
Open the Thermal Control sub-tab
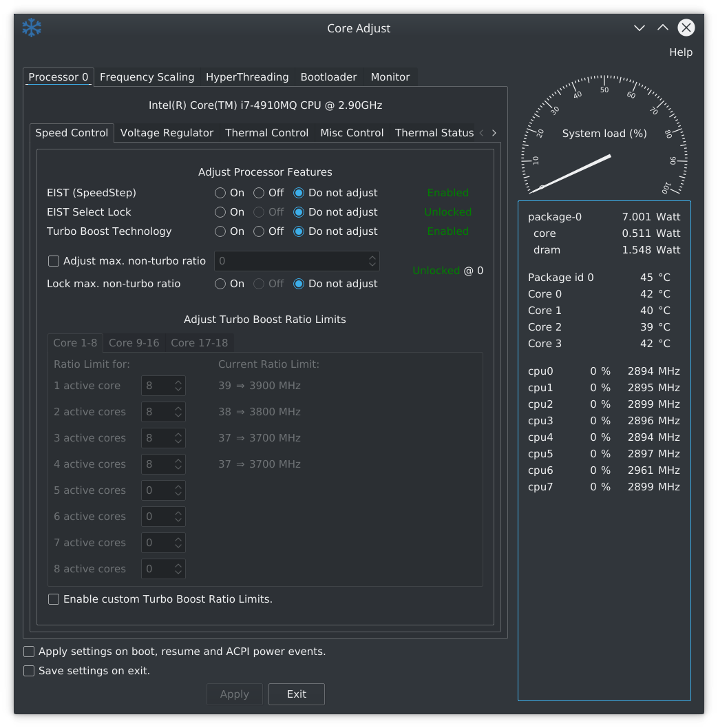tap(266, 133)
